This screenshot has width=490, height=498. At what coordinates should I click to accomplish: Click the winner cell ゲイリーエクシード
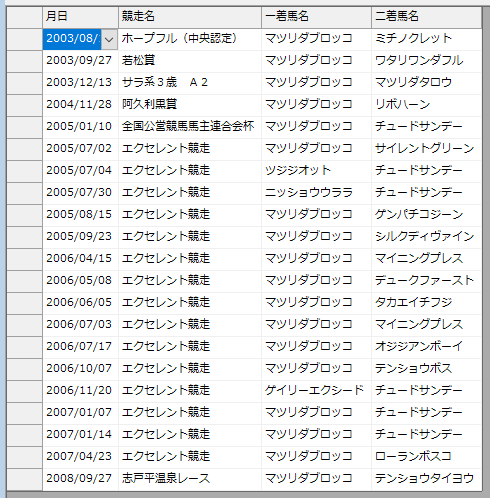[316, 391]
